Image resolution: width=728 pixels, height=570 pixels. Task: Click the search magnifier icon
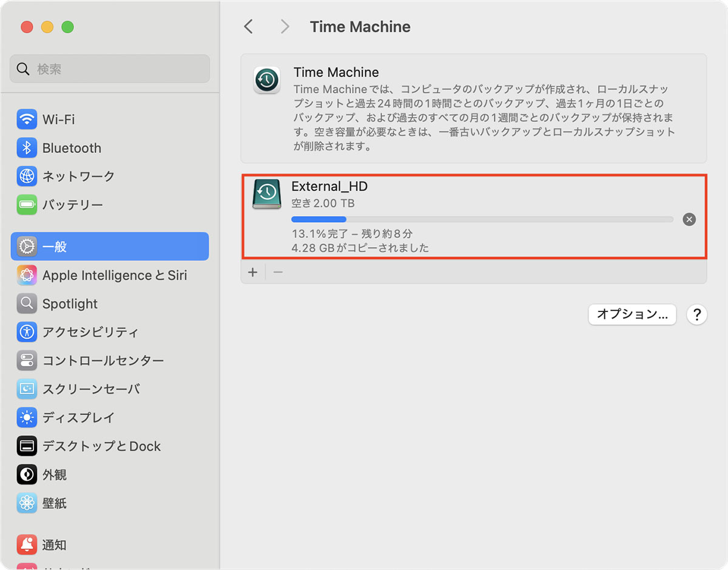(x=23, y=69)
